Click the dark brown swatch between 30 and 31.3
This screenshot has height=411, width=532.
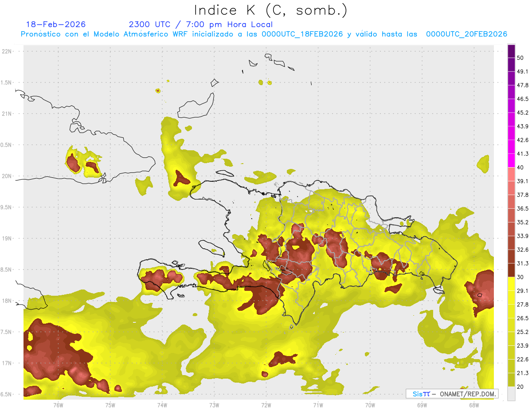tap(511, 270)
